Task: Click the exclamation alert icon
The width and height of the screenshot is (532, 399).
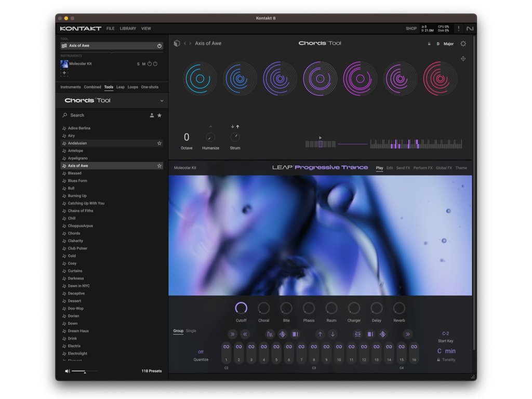Action: coord(459,29)
